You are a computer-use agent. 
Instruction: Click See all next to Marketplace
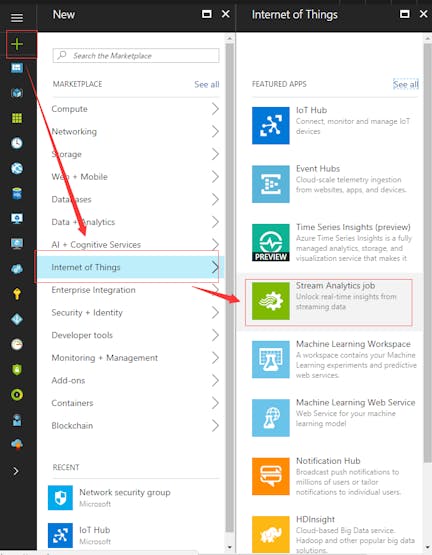tap(207, 84)
